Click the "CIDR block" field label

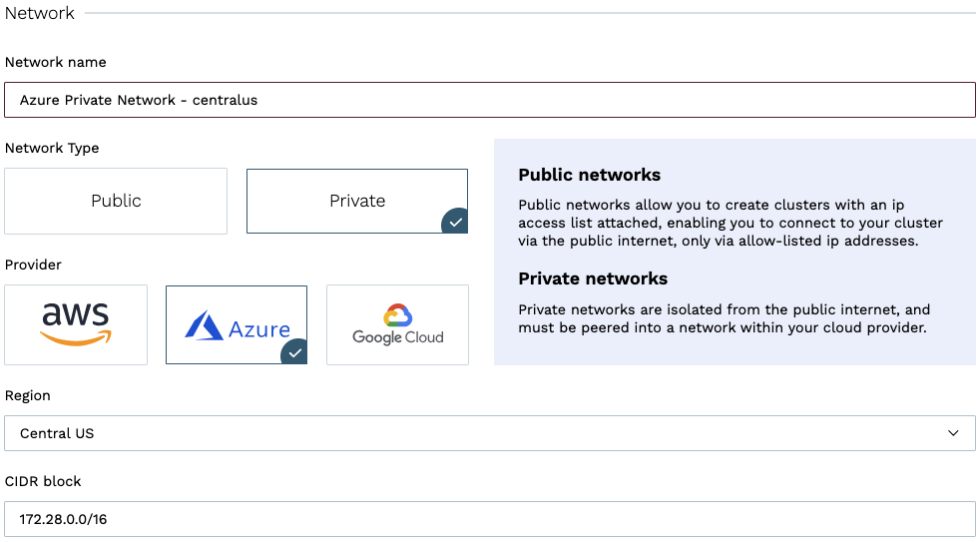point(43,481)
